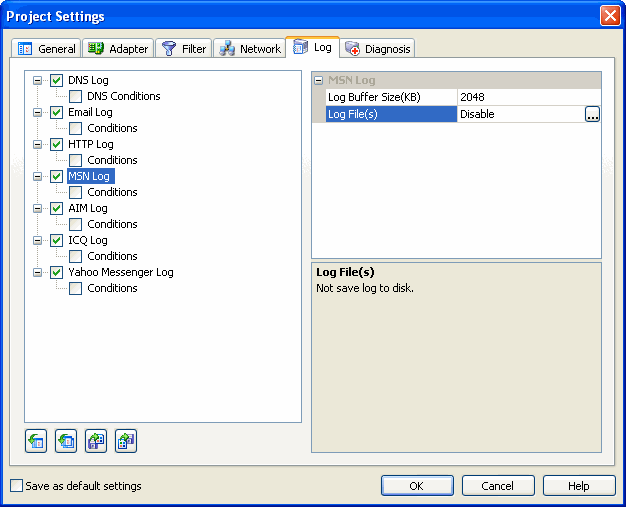Select the DNS Log tree label
The image size is (626, 507).
(x=88, y=80)
